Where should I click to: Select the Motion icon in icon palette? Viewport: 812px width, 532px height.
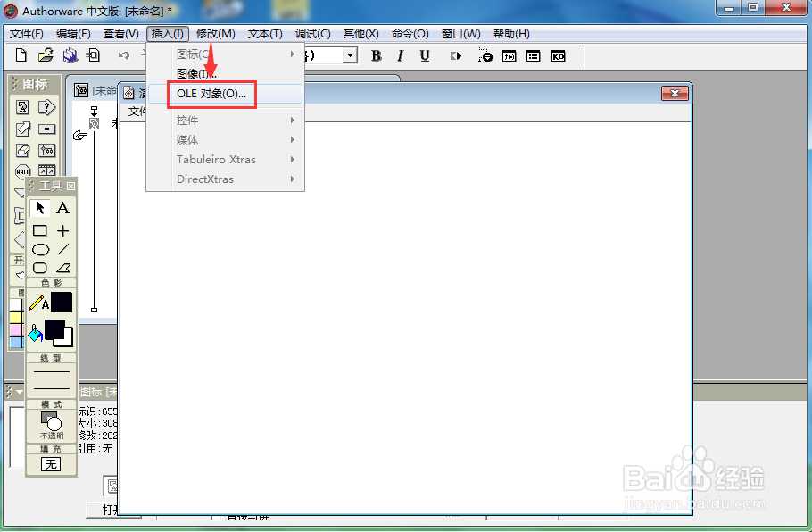coord(23,129)
